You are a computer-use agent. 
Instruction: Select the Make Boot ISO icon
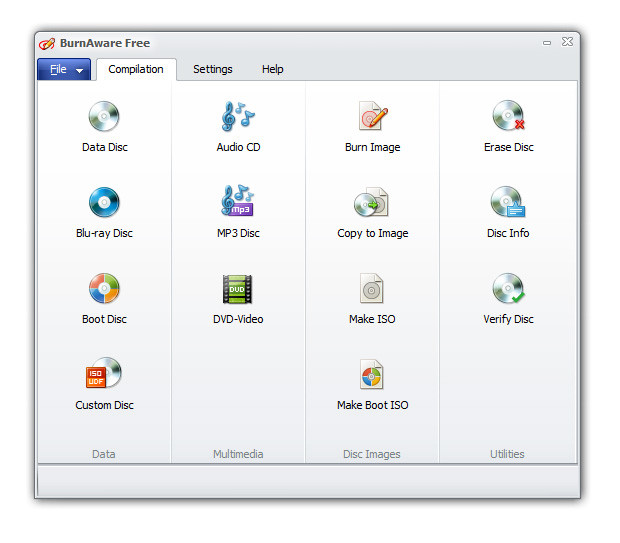pos(372,374)
